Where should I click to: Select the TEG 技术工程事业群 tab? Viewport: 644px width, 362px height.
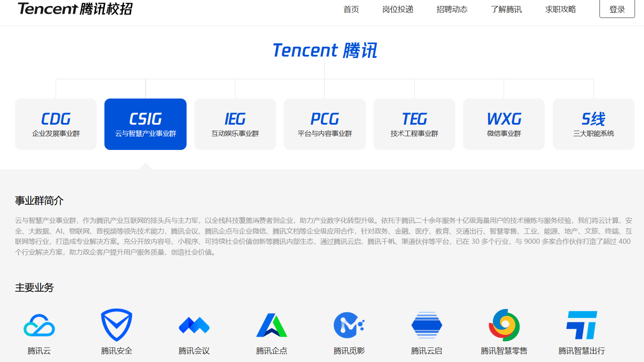pos(415,124)
